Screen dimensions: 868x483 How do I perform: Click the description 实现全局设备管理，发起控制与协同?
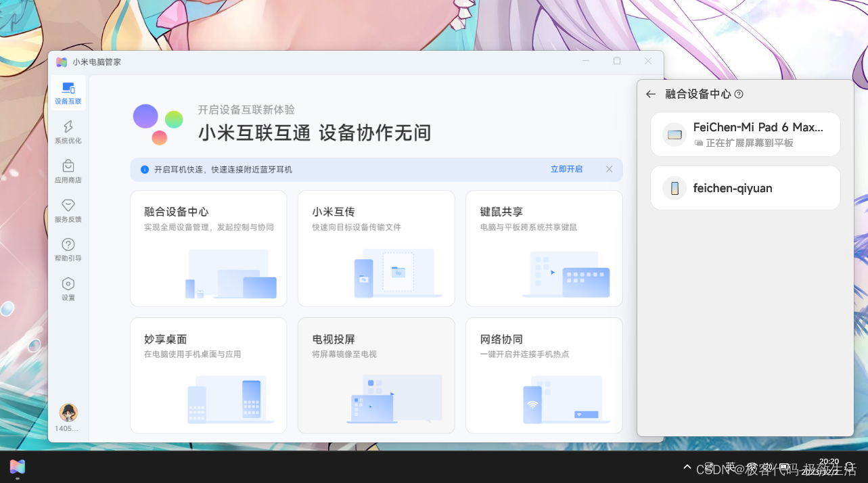[209, 227]
